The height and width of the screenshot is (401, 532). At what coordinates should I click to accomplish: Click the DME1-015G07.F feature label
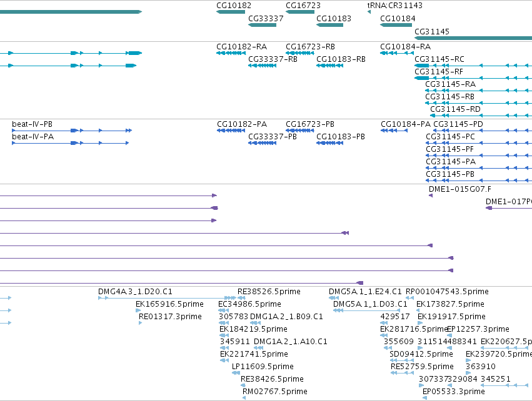point(460,189)
